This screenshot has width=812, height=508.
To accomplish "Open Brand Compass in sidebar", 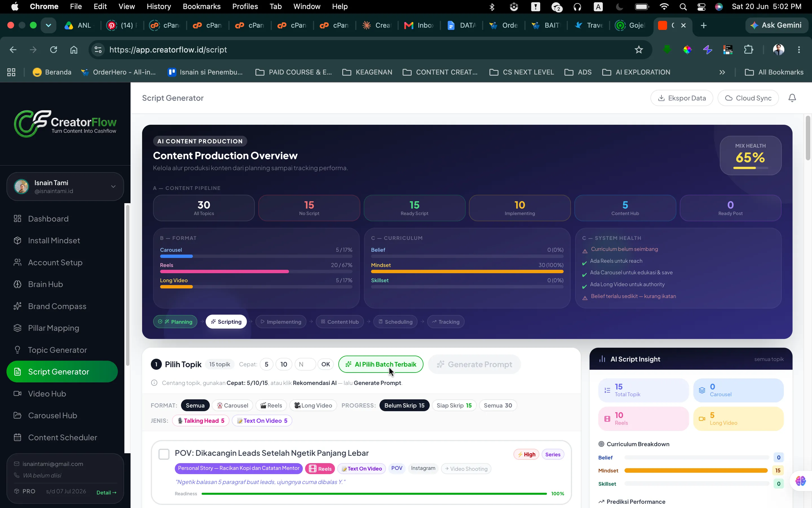I will (x=57, y=306).
